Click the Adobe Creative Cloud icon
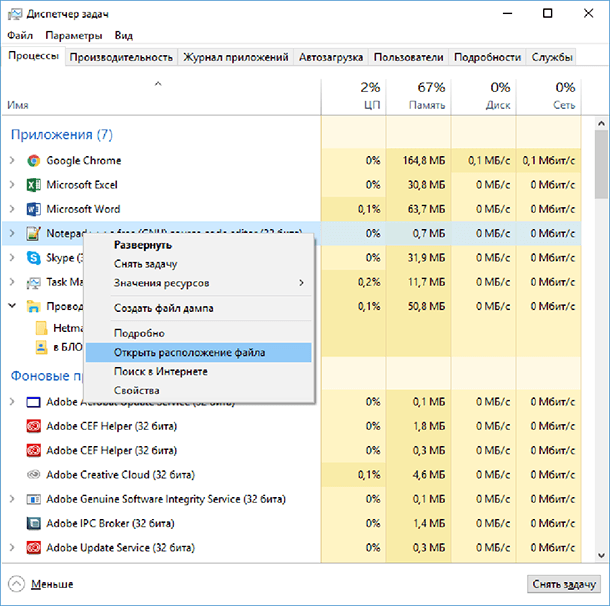Screen dimensions: 610x606 click(x=33, y=475)
